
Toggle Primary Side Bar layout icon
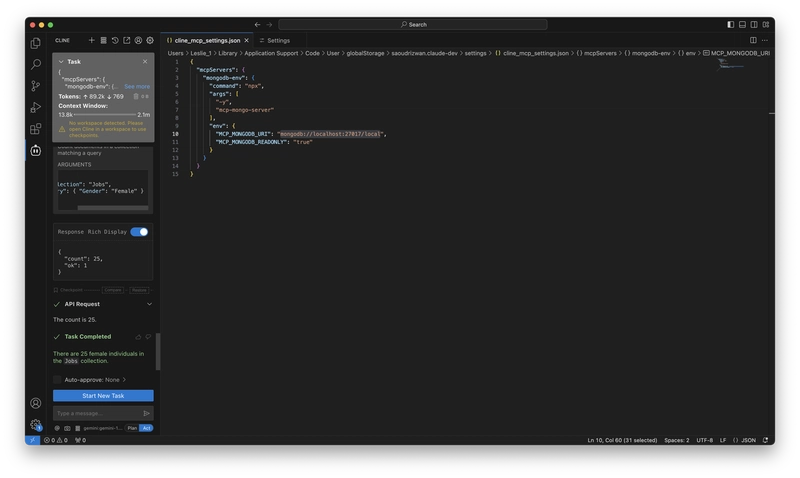tap(731, 24)
